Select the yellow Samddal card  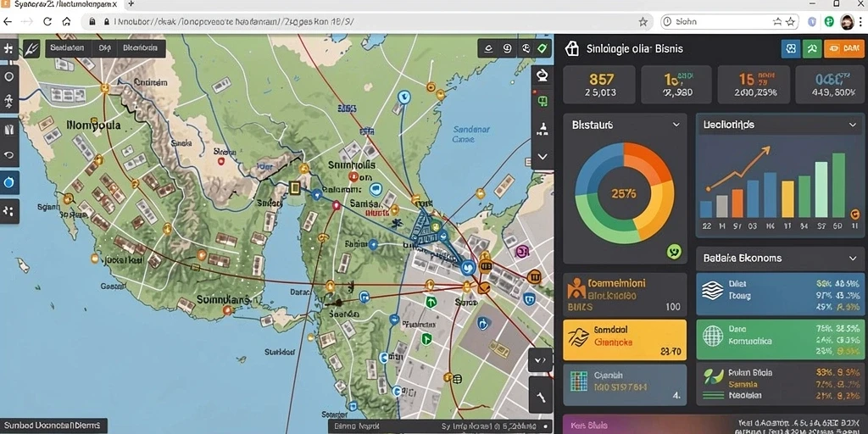pos(625,340)
